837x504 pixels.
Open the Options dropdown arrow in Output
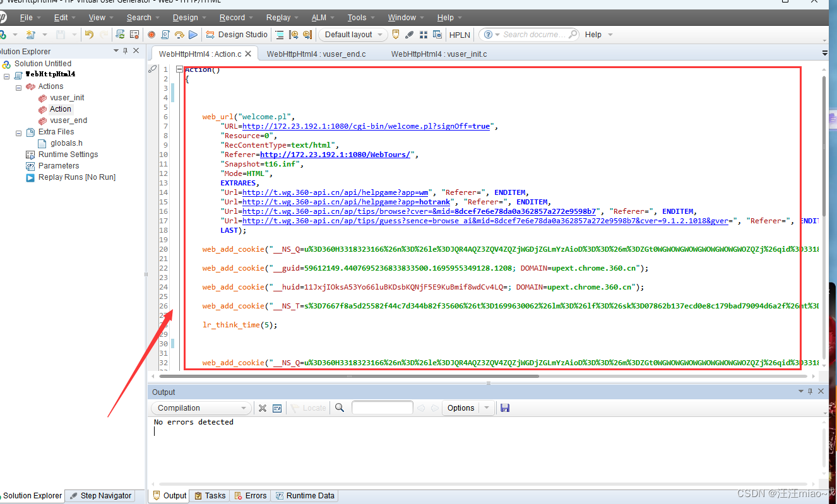(487, 408)
